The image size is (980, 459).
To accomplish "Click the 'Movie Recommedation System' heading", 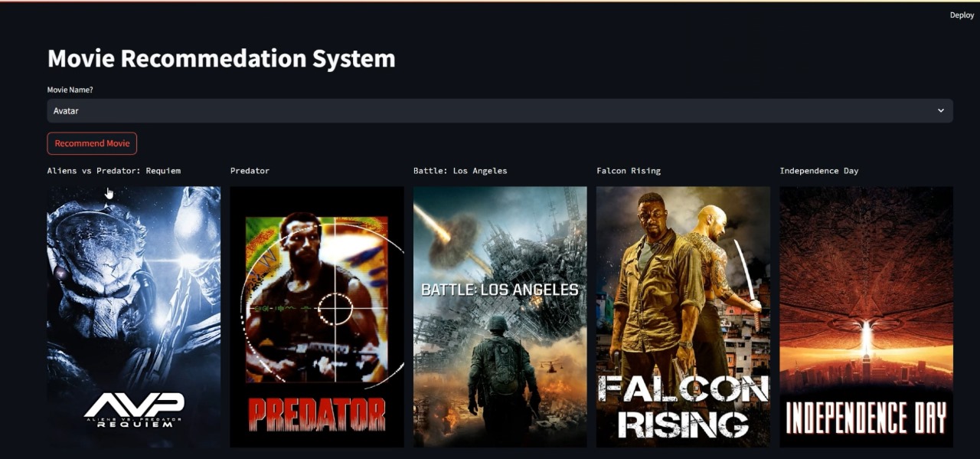I will (x=221, y=58).
